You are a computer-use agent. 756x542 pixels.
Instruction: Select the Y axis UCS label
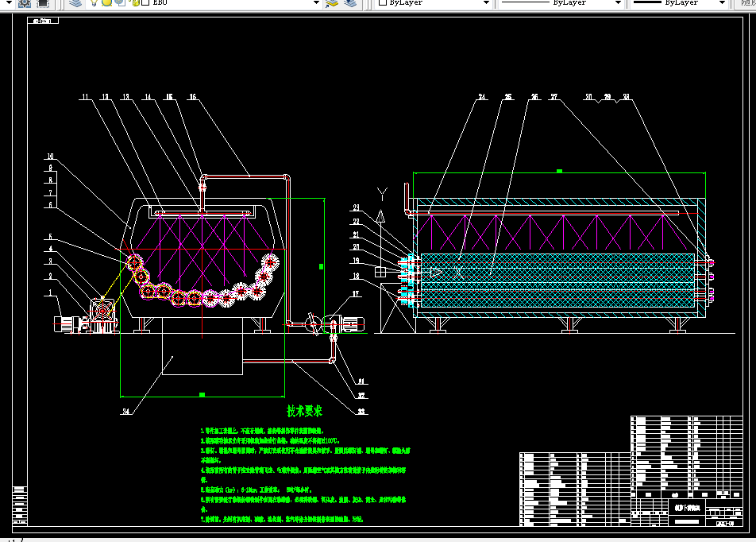tap(382, 194)
